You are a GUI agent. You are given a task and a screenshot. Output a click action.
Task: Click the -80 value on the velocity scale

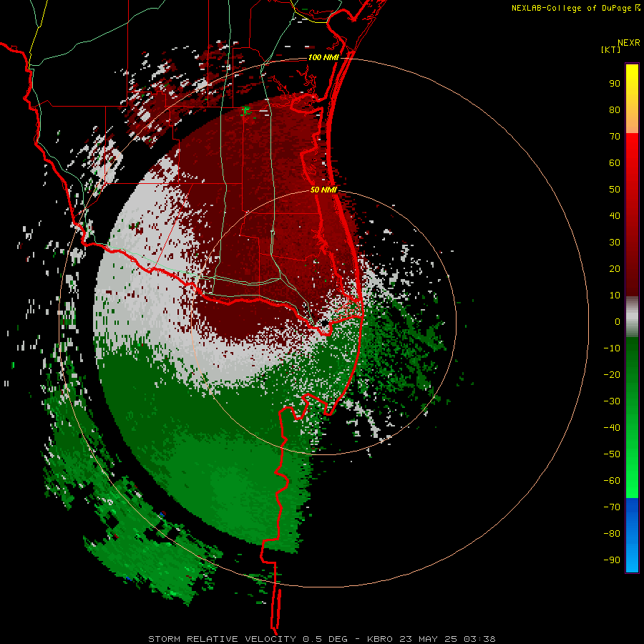pos(612,534)
